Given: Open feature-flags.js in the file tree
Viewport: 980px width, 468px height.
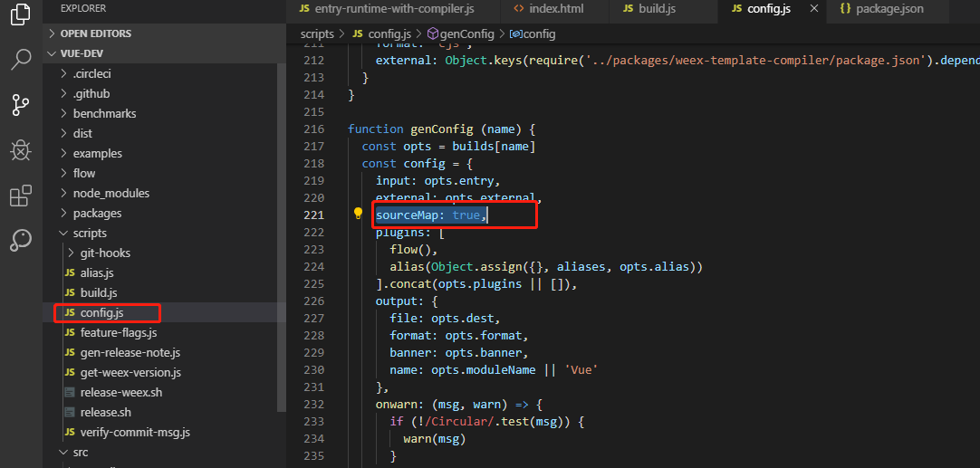Looking at the screenshot, I should tap(119, 332).
